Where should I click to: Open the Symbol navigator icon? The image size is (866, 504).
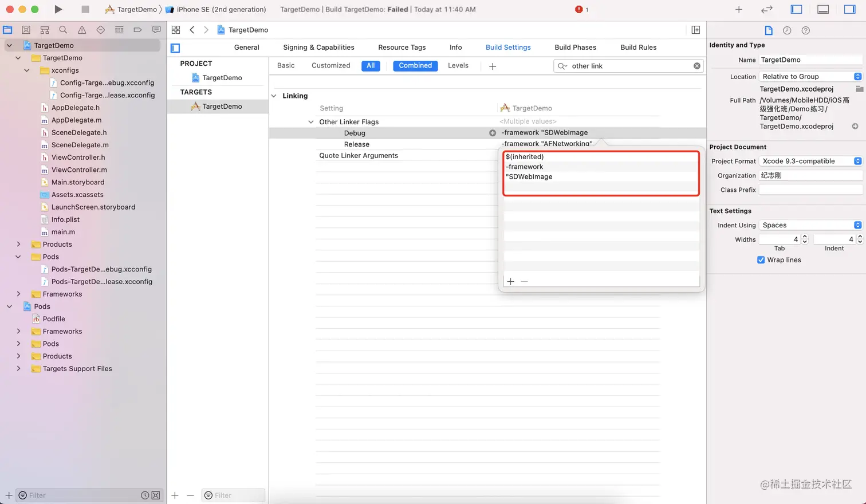pyautogui.click(x=45, y=30)
